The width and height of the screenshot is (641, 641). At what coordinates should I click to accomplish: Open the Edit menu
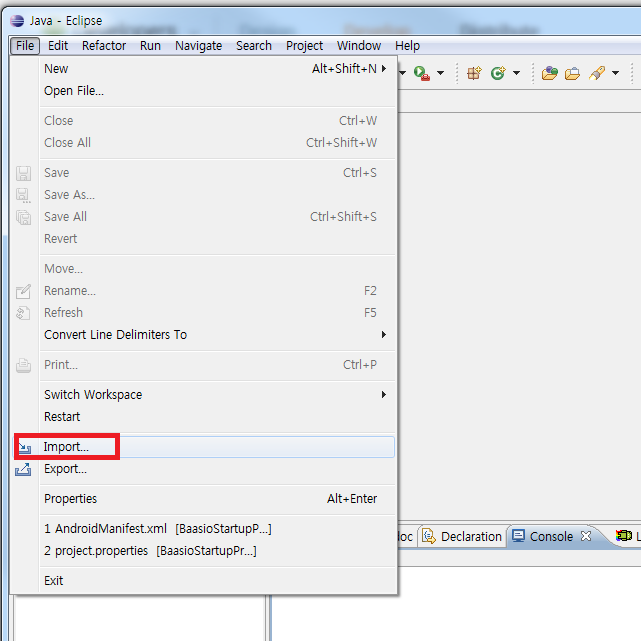tap(58, 45)
